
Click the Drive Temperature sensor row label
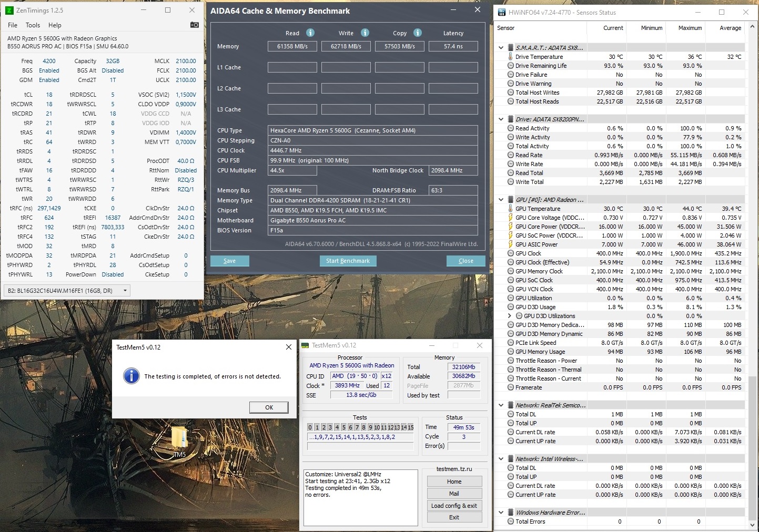(x=539, y=57)
